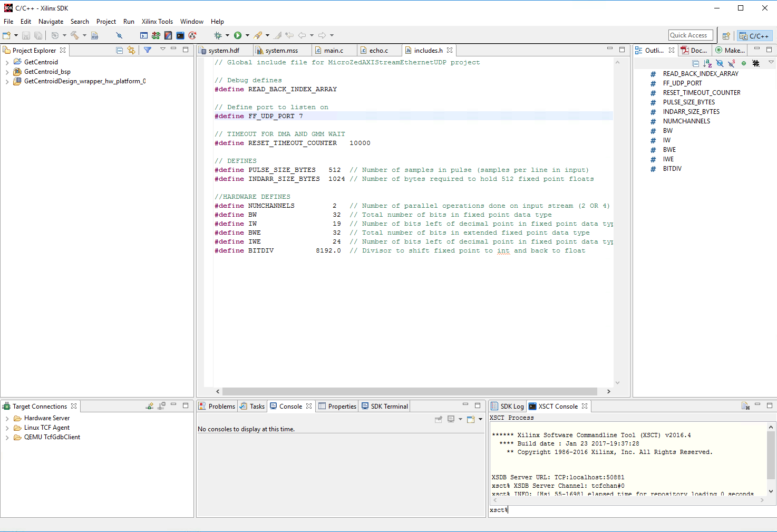Open the Build hammer dropdown arrow
The height and width of the screenshot is (532, 777).
tap(84, 35)
